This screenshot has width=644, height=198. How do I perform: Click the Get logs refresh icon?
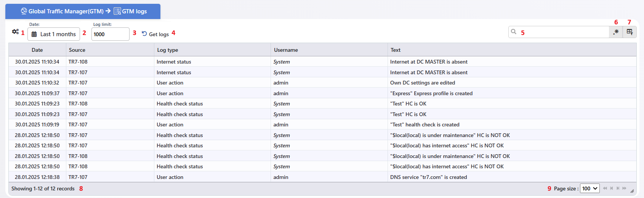(x=144, y=34)
